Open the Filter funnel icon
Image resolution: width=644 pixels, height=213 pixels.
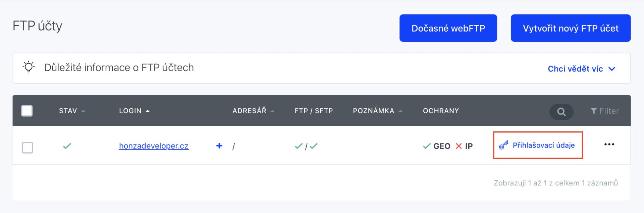click(x=593, y=111)
